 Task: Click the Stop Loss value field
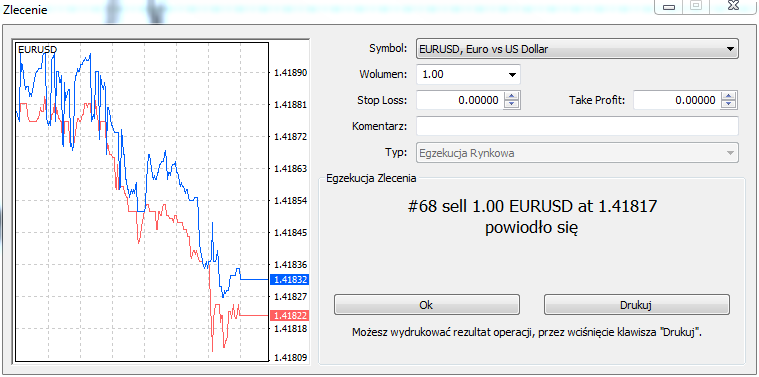point(460,101)
